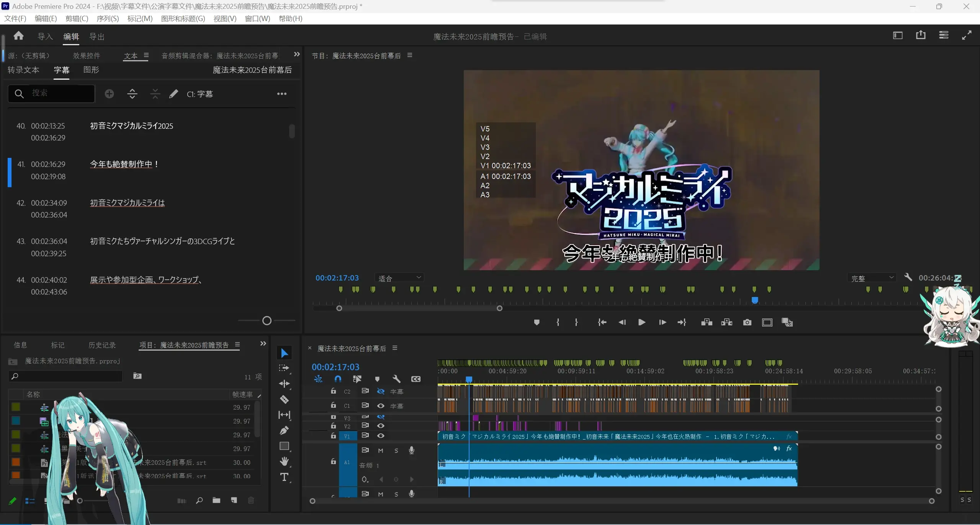Toggle V2 track output eye
Screen dimensions: 980x525
(381, 426)
